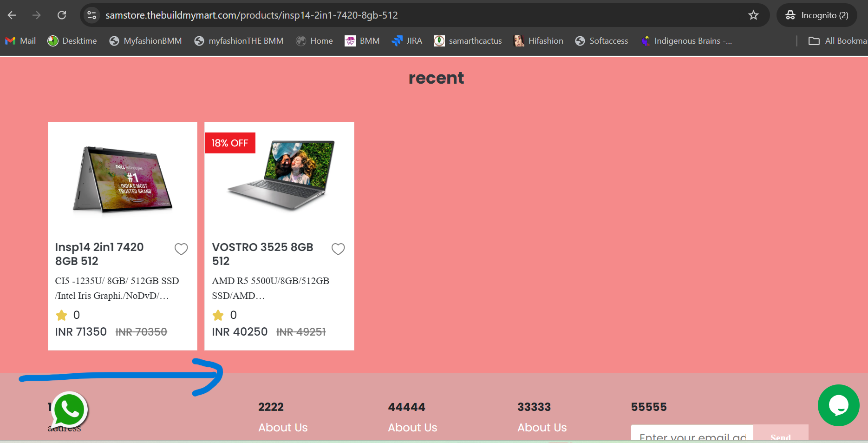Click the INR 40250 price

point(240,332)
